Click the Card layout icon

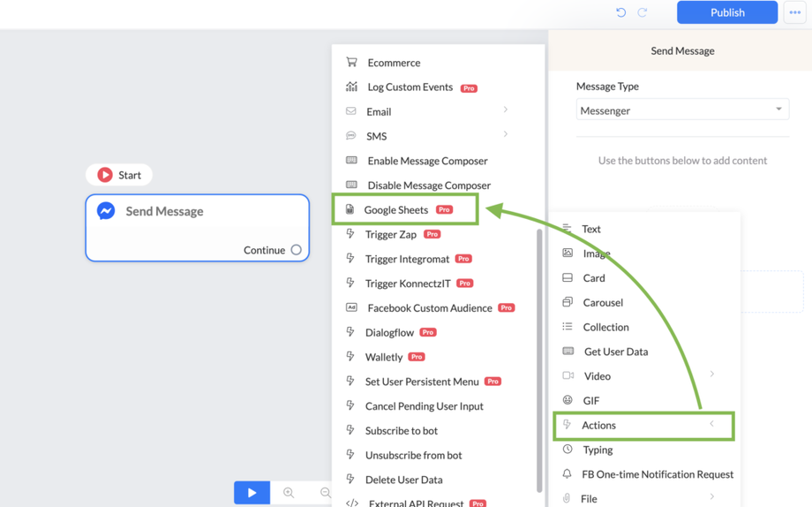tap(568, 277)
